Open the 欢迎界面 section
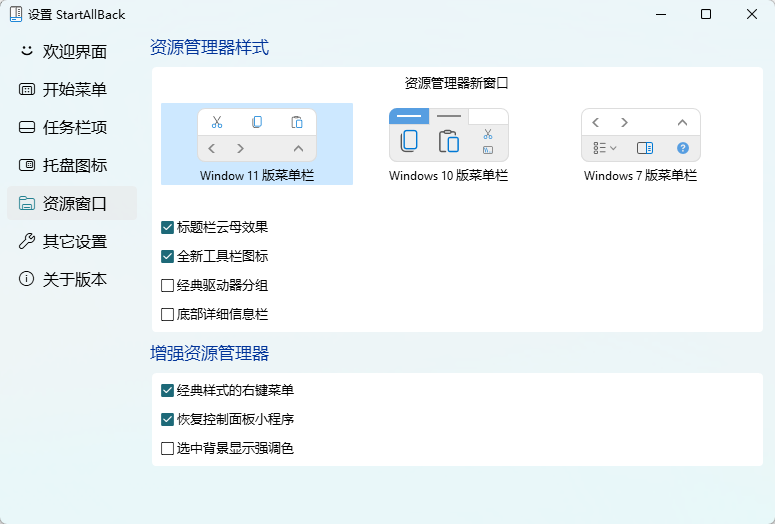This screenshot has height=524, width=775. click(x=72, y=51)
